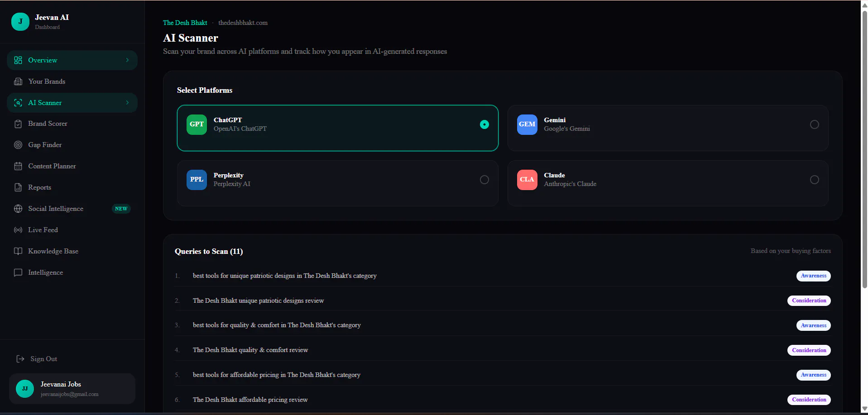868x415 pixels.
Task: Click the Gap Finder target icon
Action: pyautogui.click(x=18, y=145)
